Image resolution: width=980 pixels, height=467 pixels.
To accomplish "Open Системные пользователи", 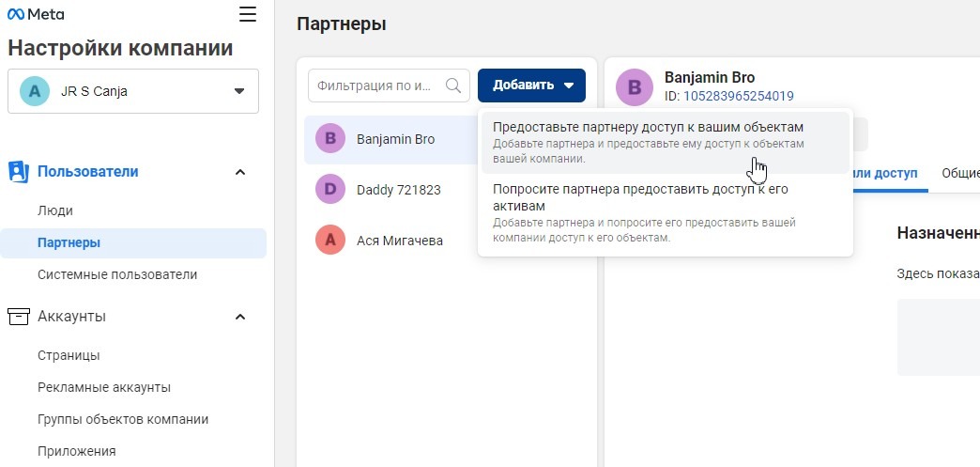I will [117, 274].
